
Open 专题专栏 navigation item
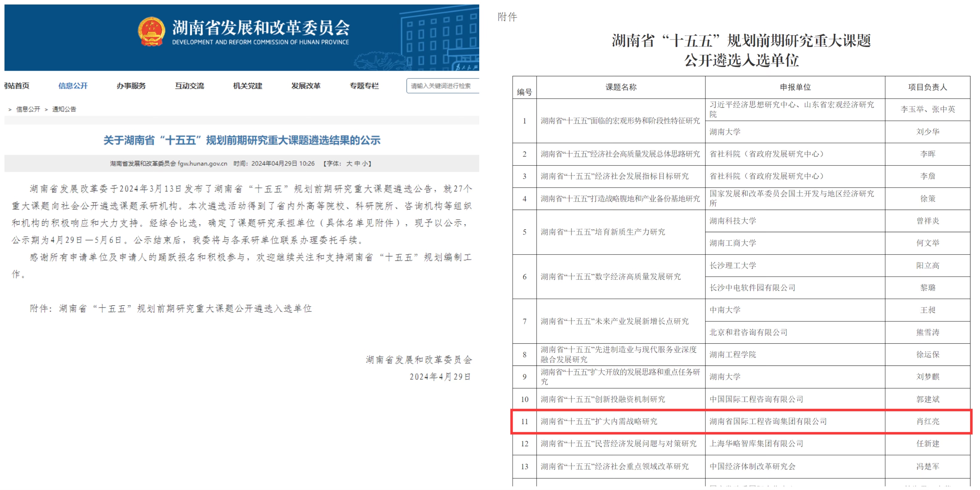tap(364, 86)
